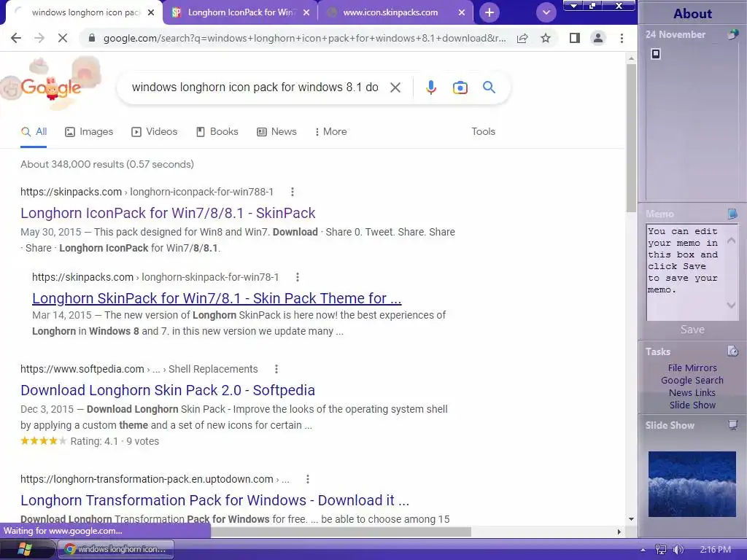Image resolution: width=747 pixels, height=560 pixels.
Task: Click the vertical page scrollbar thumb
Action: pyautogui.click(x=631, y=138)
